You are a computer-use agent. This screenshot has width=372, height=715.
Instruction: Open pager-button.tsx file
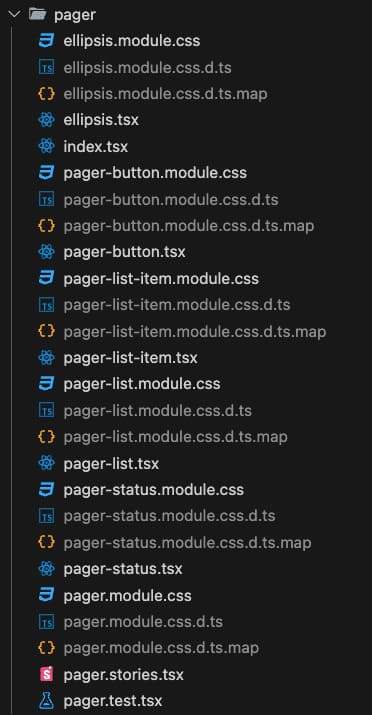(x=124, y=252)
